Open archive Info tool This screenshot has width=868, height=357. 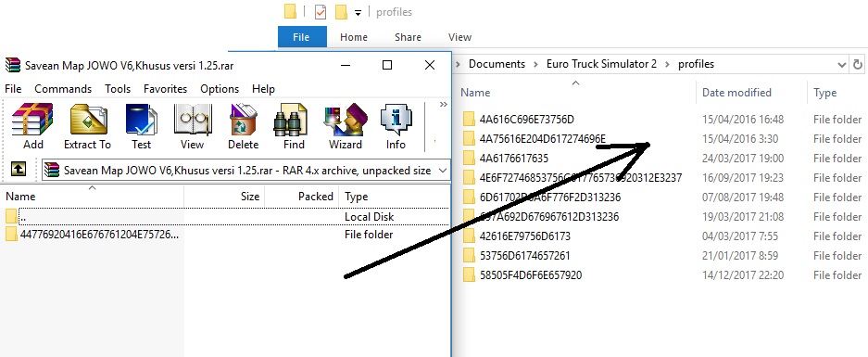[396, 126]
